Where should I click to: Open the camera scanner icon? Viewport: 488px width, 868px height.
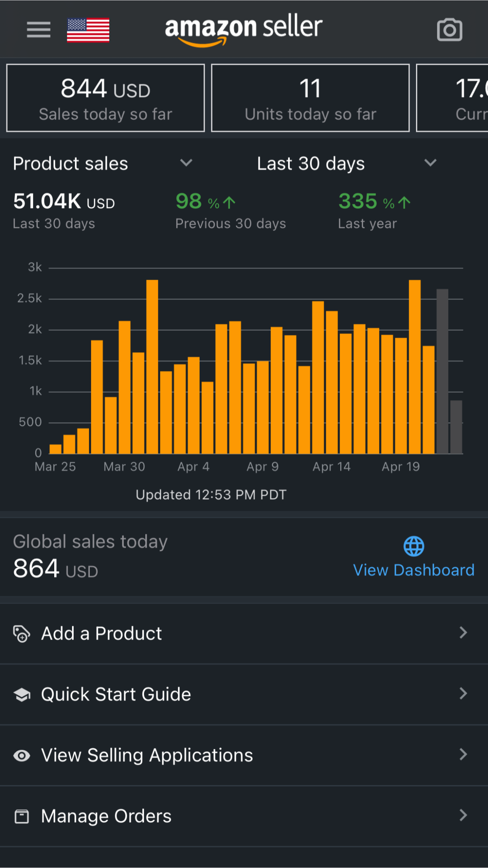click(x=449, y=30)
